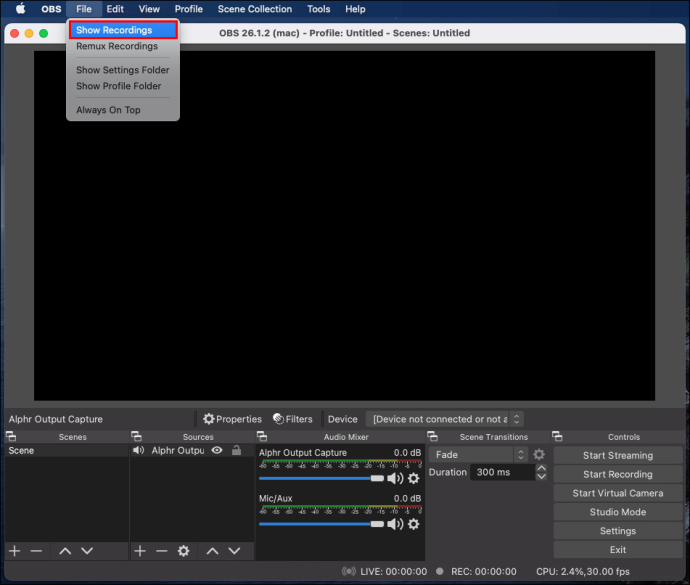Select Show Recordings from File menu
This screenshot has width=690, height=585.
(x=123, y=30)
